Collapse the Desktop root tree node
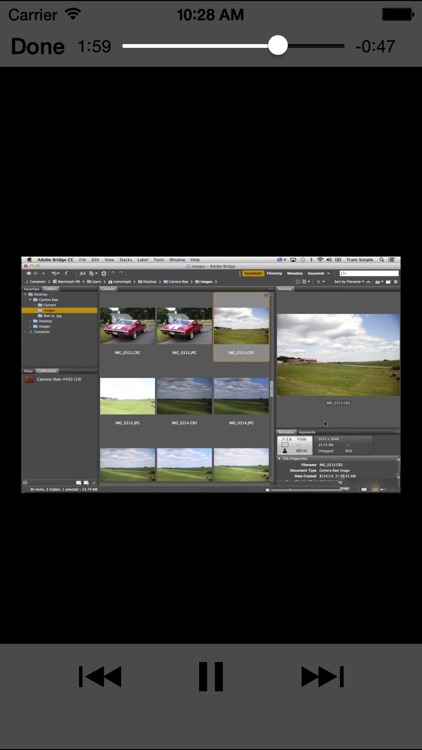This screenshot has width=422, height=750. (25, 294)
